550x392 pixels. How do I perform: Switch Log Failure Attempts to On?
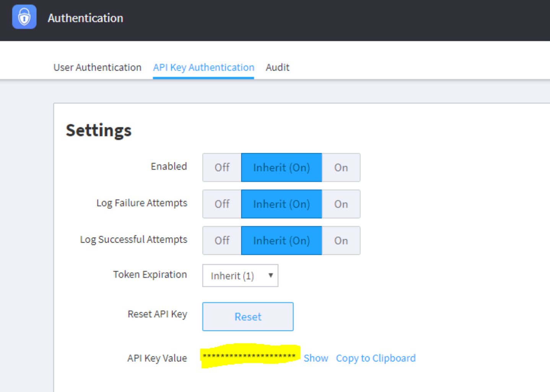(341, 204)
